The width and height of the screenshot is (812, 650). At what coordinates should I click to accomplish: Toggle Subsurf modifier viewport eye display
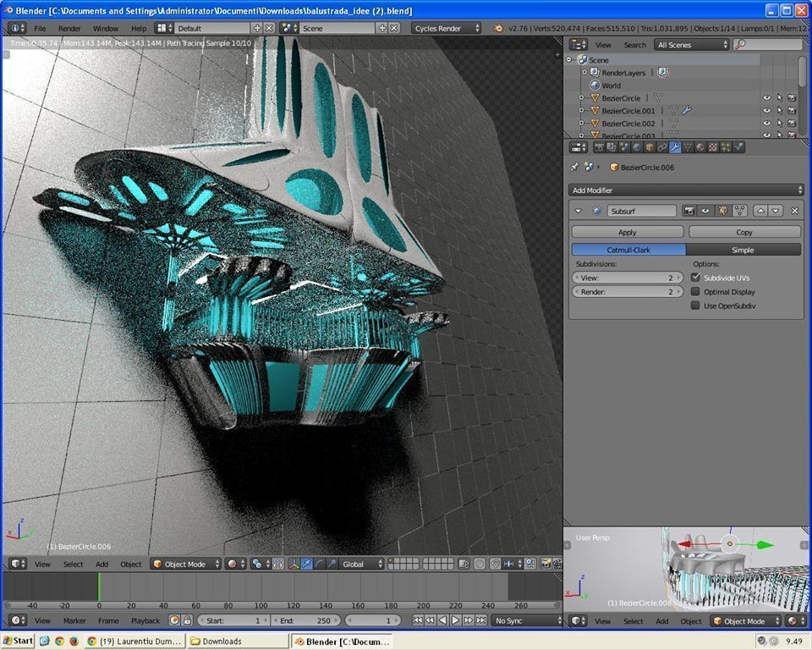point(705,211)
